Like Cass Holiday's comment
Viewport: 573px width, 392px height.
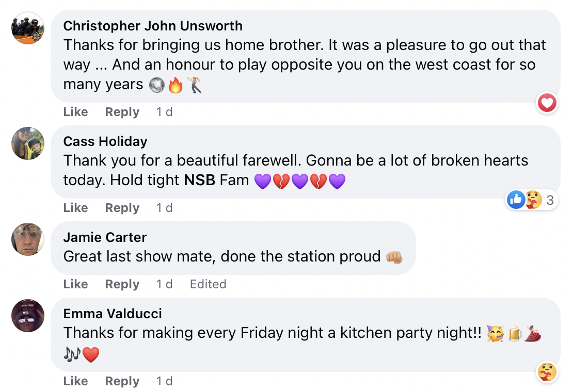click(75, 208)
